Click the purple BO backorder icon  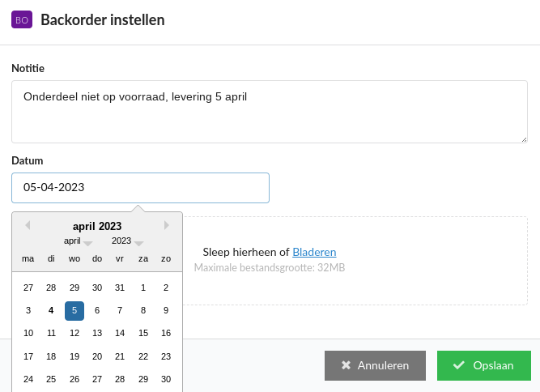point(22,19)
